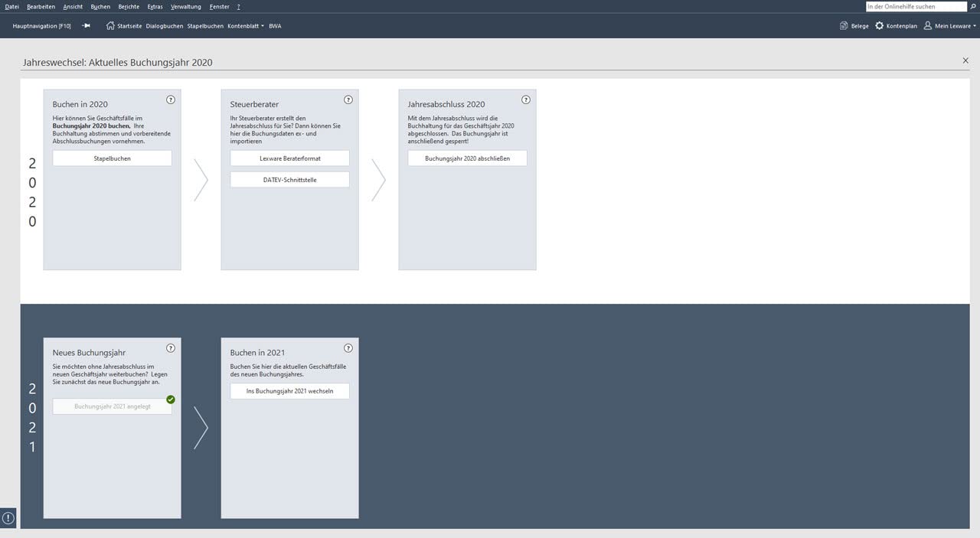The image size is (980, 538).
Task: Click Ins Buchungsjahr 2021 wechseln
Action: [x=290, y=391]
